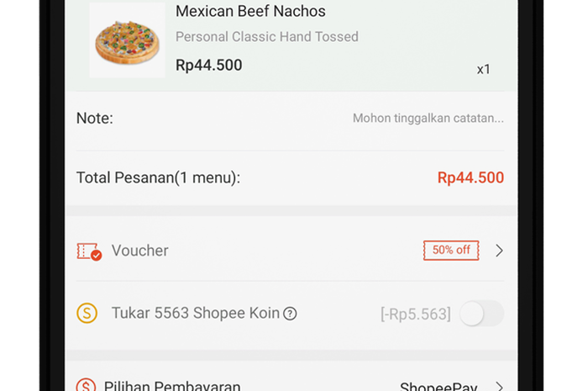Select the ShopeePay payment method text
Viewport: 588px width, 391px height.
pyautogui.click(x=438, y=386)
